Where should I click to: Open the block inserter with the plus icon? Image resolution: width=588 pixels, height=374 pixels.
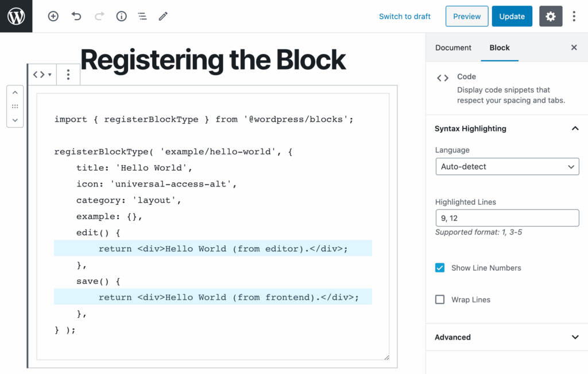[x=53, y=16]
